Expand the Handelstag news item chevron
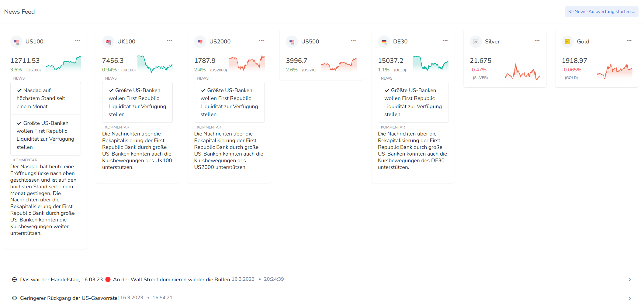644x305 pixels. click(x=630, y=280)
